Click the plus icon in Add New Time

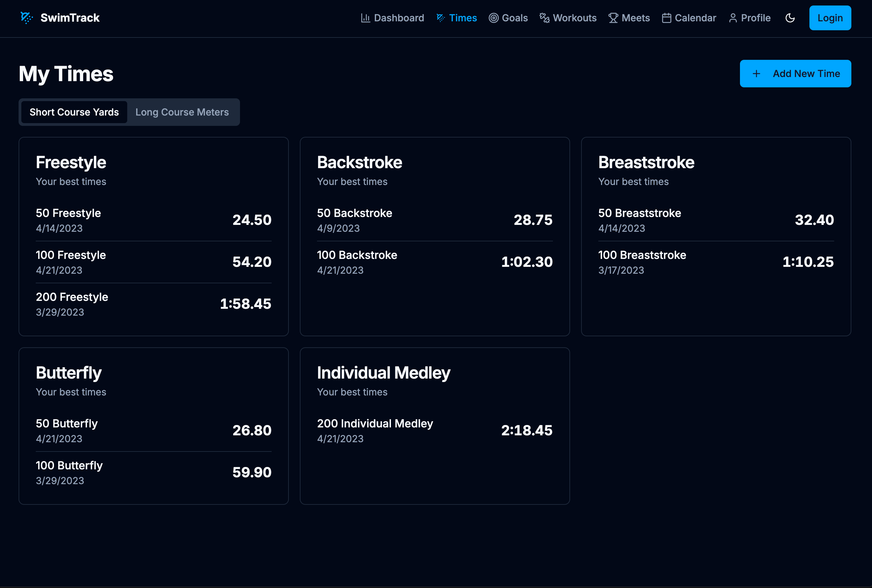point(756,74)
